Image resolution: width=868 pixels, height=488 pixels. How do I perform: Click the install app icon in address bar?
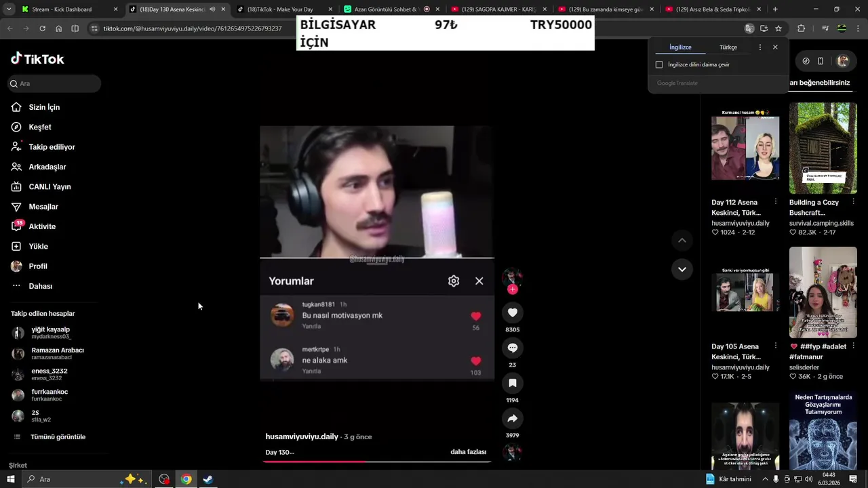tap(764, 28)
